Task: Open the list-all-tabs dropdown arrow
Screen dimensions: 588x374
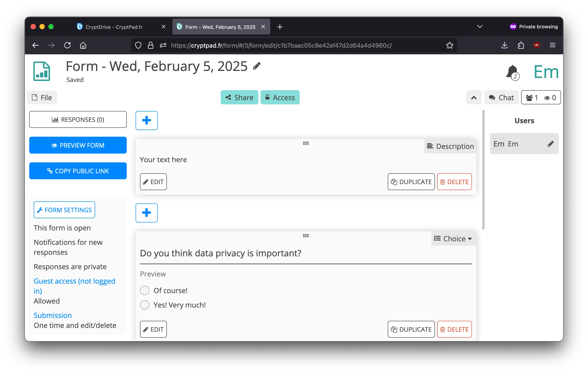Action: coord(480,26)
